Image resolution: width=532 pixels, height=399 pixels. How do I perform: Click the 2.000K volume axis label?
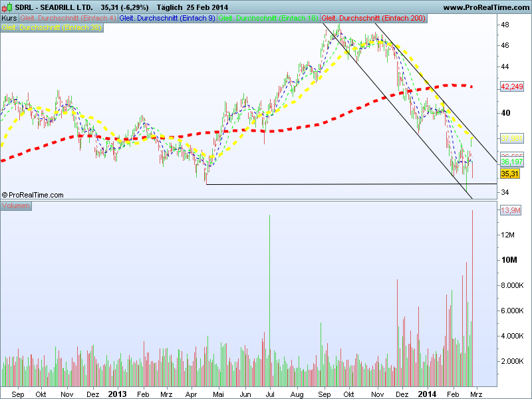pyautogui.click(x=512, y=361)
